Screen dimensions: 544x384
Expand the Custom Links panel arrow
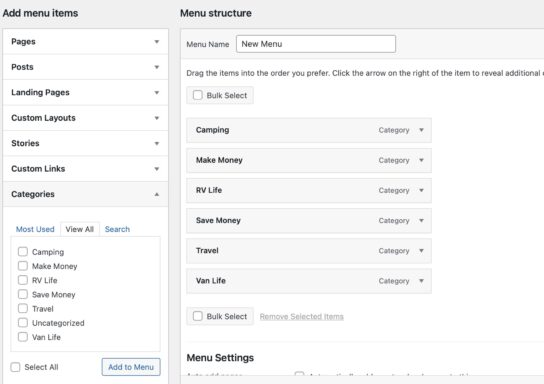157,169
